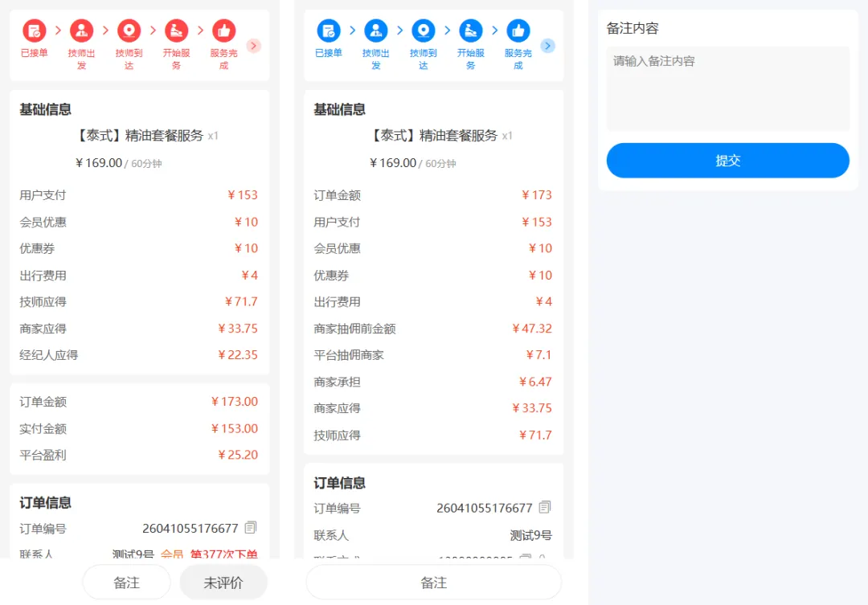Click the red 服务完成 thumbs-up icon
Screen dimensions: 868x605
click(x=223, y=31)
